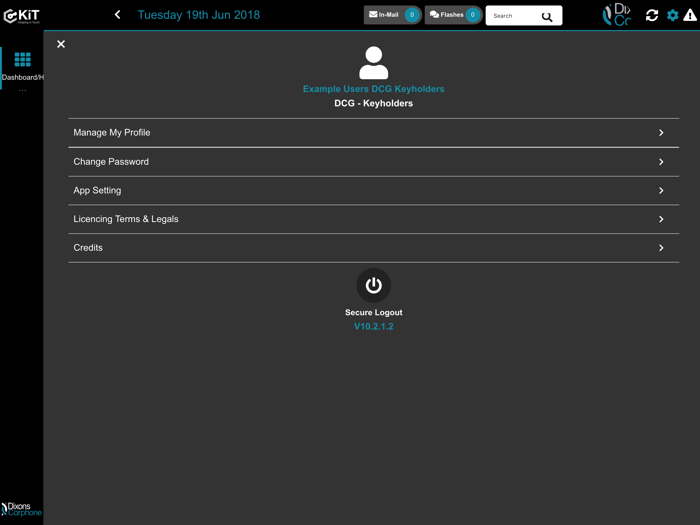Open the In-Mail inbox button
The height and width of the screenshot is (525, 700).
(392, 15)
